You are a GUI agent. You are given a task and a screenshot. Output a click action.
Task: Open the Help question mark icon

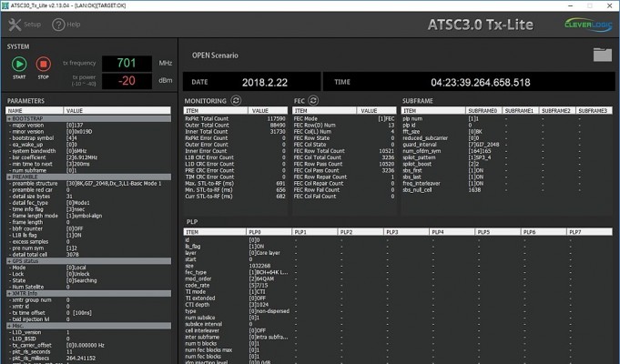tap(58, 25)
